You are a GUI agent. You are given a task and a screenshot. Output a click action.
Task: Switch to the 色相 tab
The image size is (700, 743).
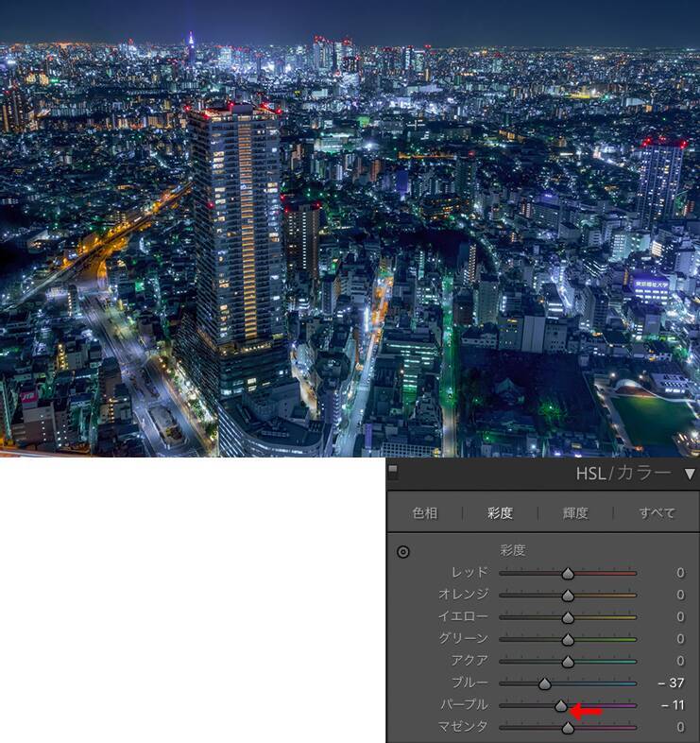point(425,513)
